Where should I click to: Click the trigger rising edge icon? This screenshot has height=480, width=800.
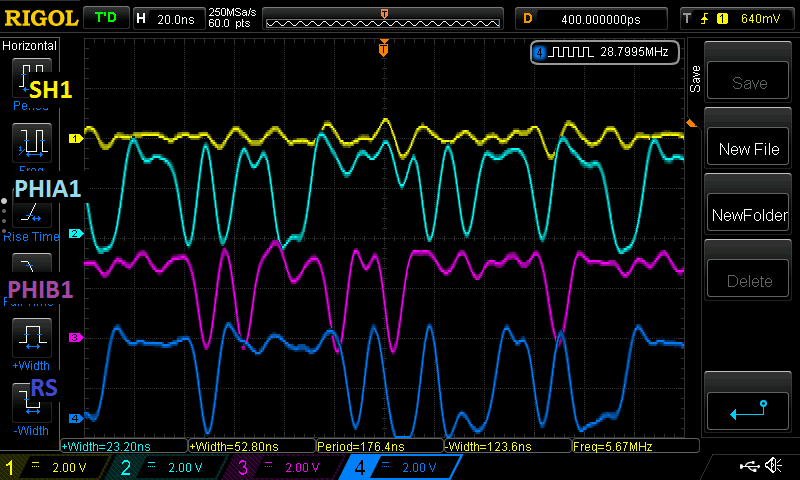[x=704, y=19]
